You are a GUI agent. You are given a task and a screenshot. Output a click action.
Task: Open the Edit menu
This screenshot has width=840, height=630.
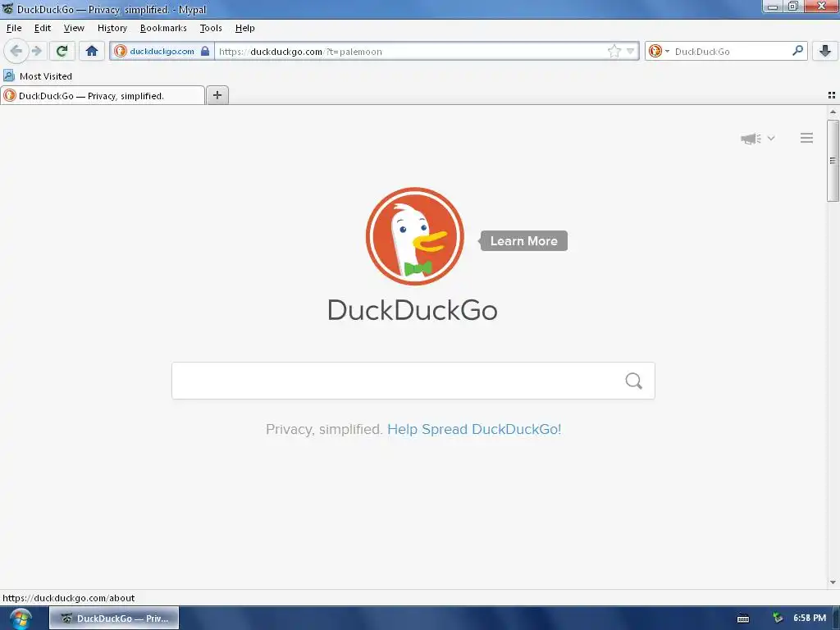click(x=43, y=28)
